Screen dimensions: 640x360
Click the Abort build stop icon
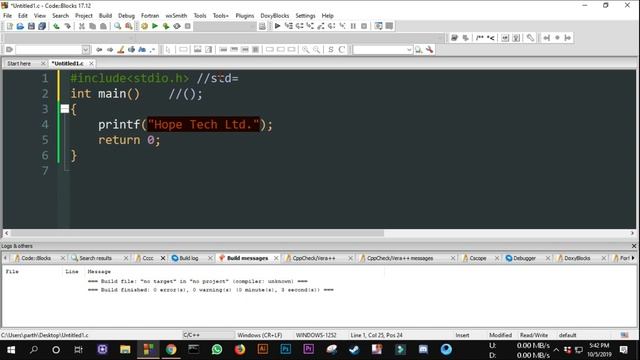pyautogui.click(x=188, y=26)
